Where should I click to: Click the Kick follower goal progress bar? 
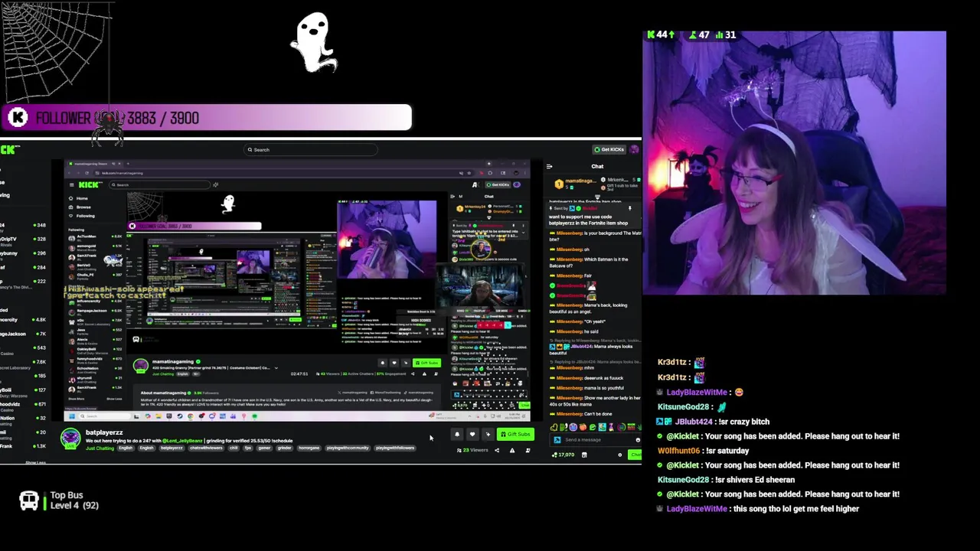tap(206, 118)
